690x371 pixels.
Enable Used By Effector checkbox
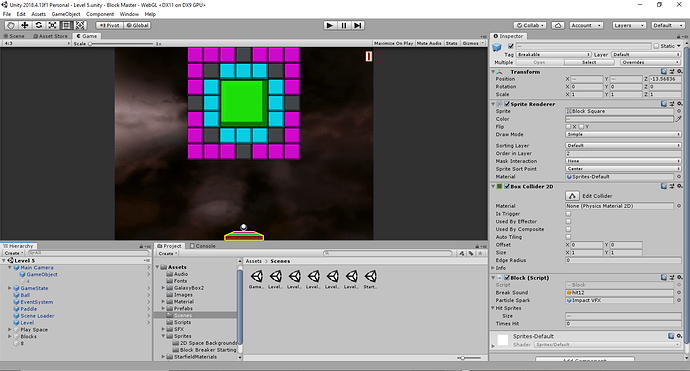[568, 221]
